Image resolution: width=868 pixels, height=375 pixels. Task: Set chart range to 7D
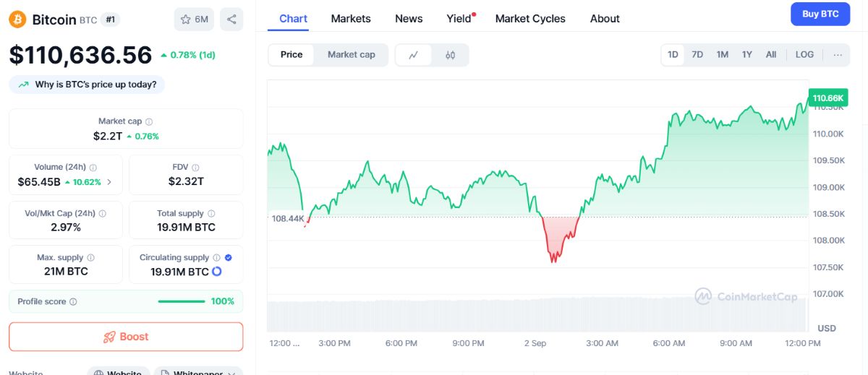click(697, 55)
